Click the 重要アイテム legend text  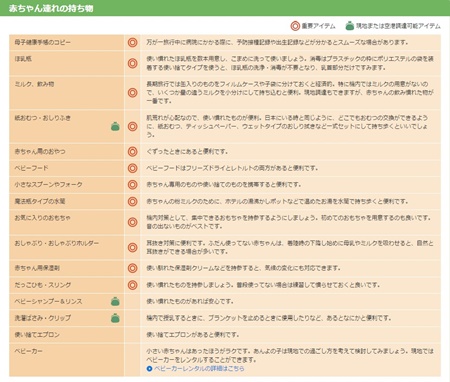pos(318,26)
